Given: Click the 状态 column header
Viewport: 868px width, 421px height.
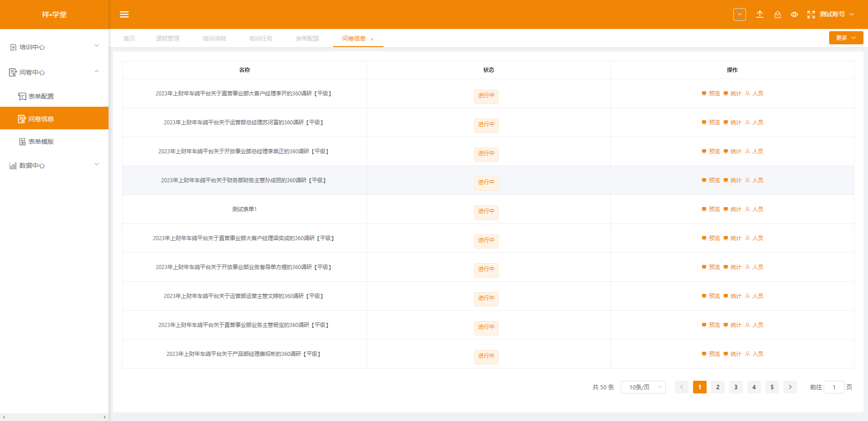Looking at the screenshot, I should click(x=489, y=70).
